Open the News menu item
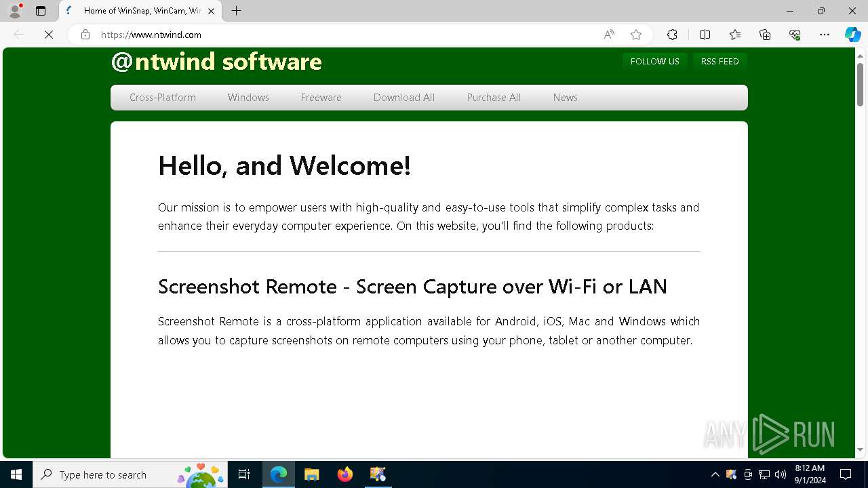The width and height of the screenshot is (868, 488). (565, 98)
